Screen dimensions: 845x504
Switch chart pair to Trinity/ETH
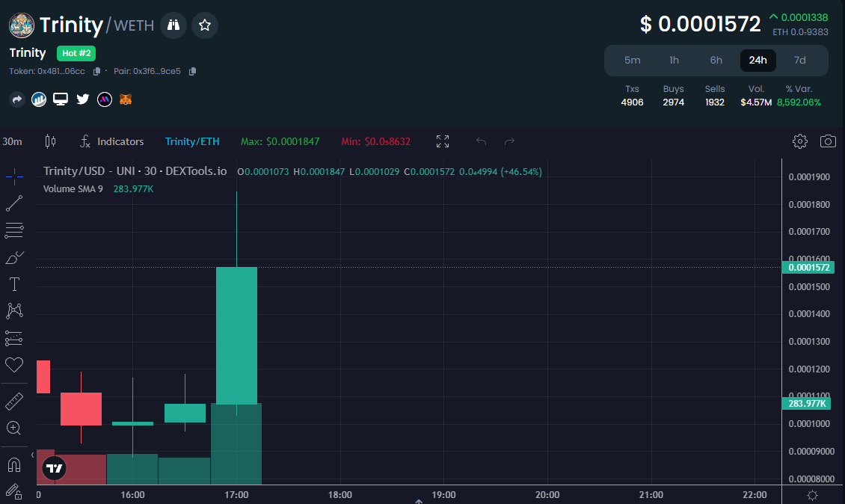(x=192, y=141)
